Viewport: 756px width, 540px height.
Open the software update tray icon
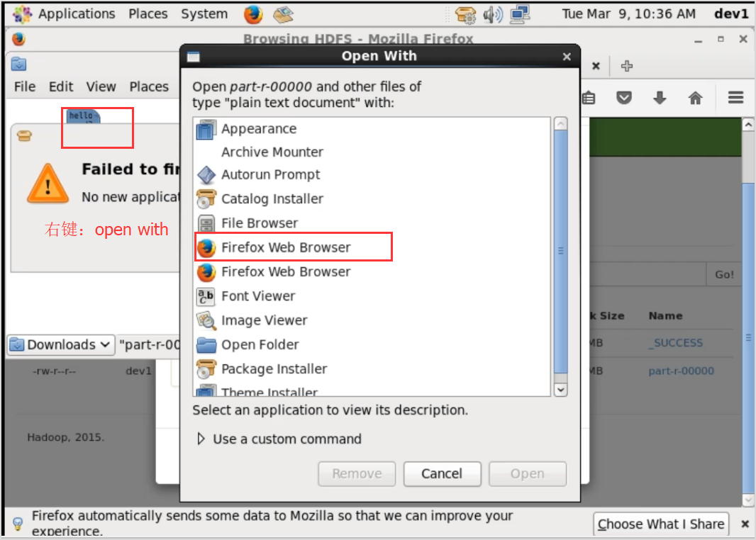tap(465, 15)
